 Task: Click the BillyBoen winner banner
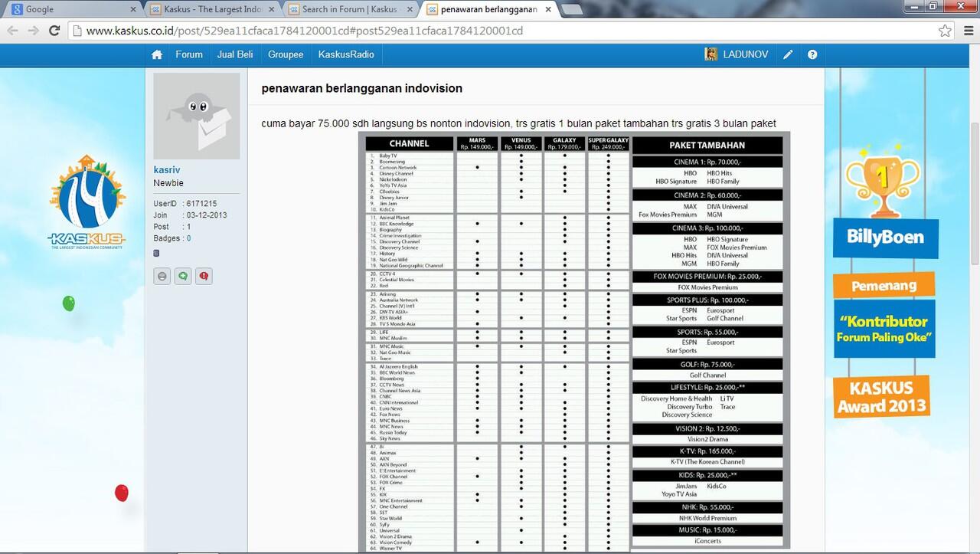point(885,237)
